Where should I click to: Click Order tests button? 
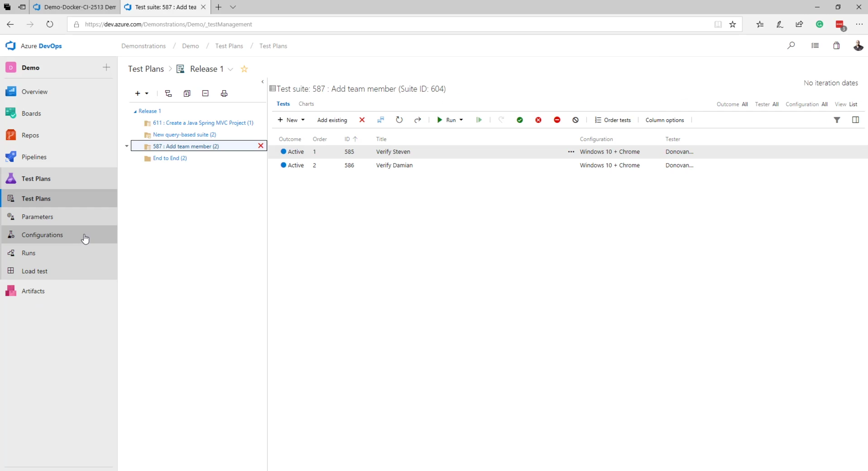point(613,120)
